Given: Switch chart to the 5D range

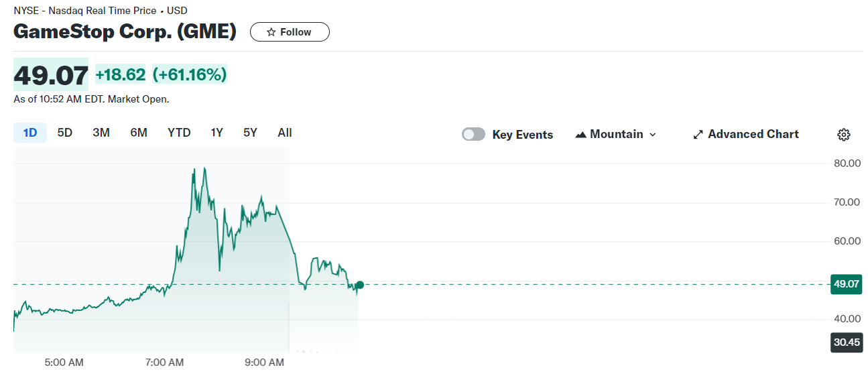Looking at the screenshot, I should (65, 133).
